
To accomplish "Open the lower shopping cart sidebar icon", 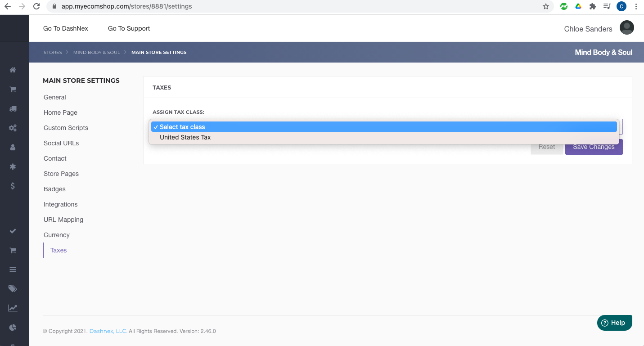I will (x=13, y=250).
